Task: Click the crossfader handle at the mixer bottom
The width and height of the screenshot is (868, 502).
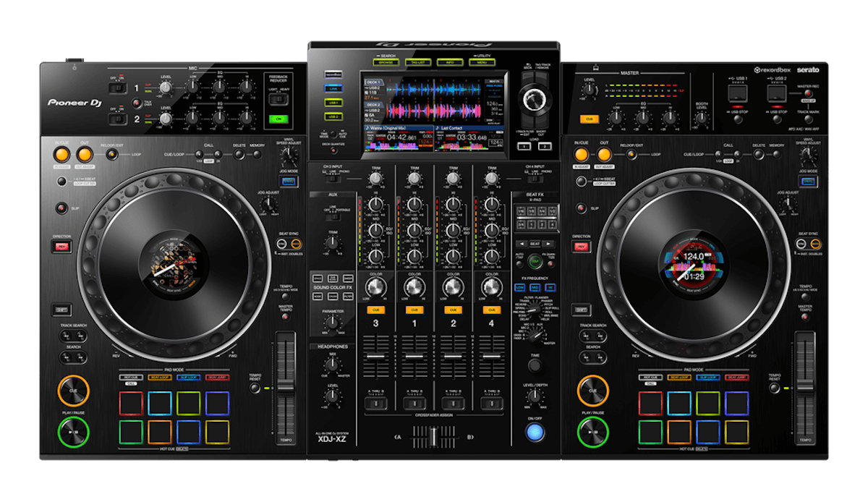Action: point(435,437)
